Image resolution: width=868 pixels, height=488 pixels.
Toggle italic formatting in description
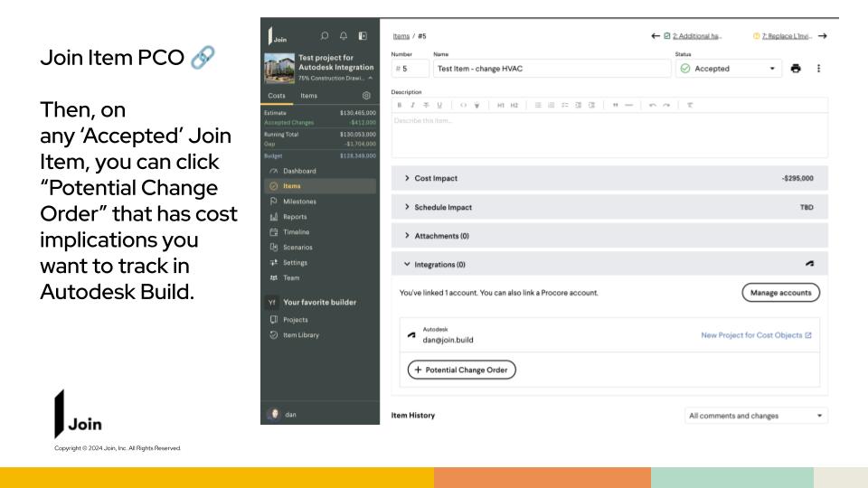pyautogui.click(x=412, y=105)
